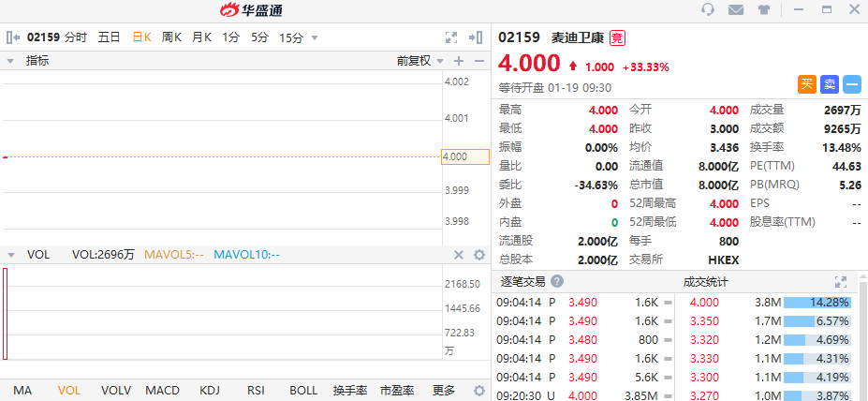Collapse right quote panel icon
868x401 pixels.
476,37
